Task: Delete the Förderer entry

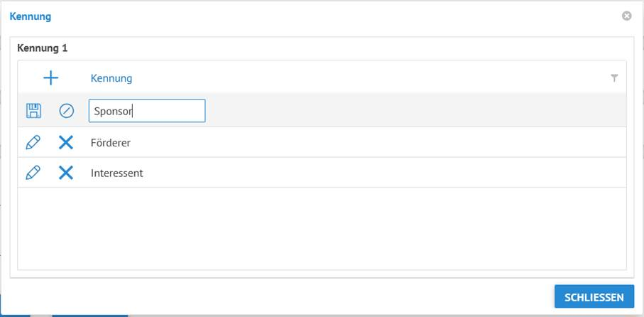Action: tap(66, 143)
